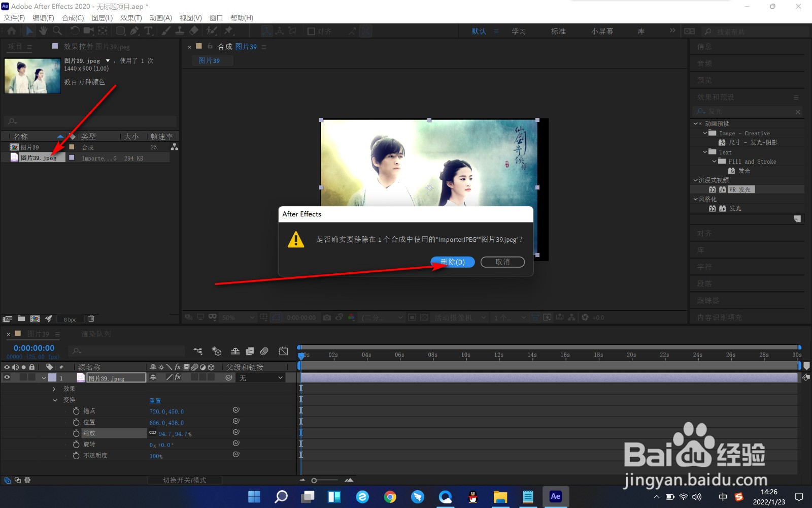This screenshot has width=812, height=508.
Task: Select the Zoom magnifier tool
Action: (x=57, y=31)
